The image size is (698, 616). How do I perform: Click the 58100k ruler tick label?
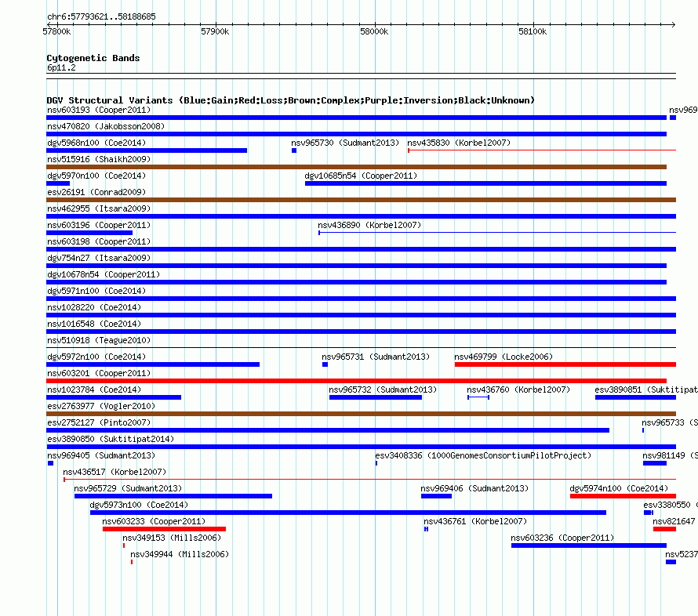click(533, 31)
